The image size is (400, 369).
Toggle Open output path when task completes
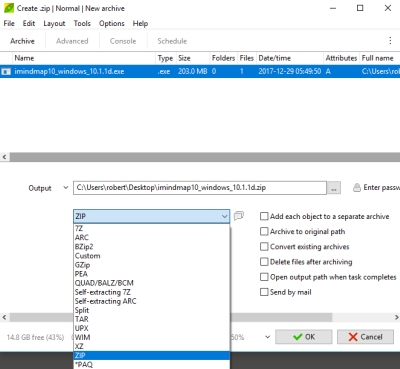point(264,277)
